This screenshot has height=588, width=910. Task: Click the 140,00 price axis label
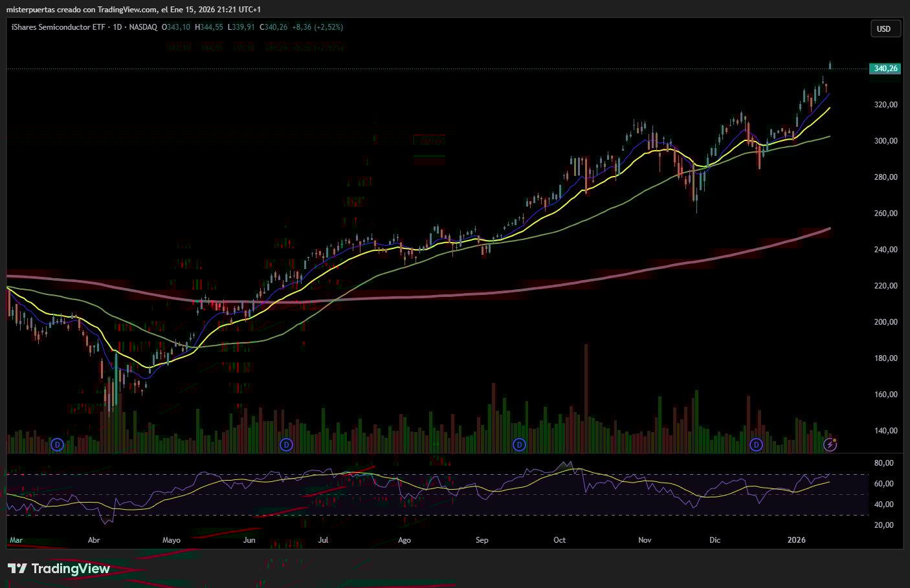[886, 431]
